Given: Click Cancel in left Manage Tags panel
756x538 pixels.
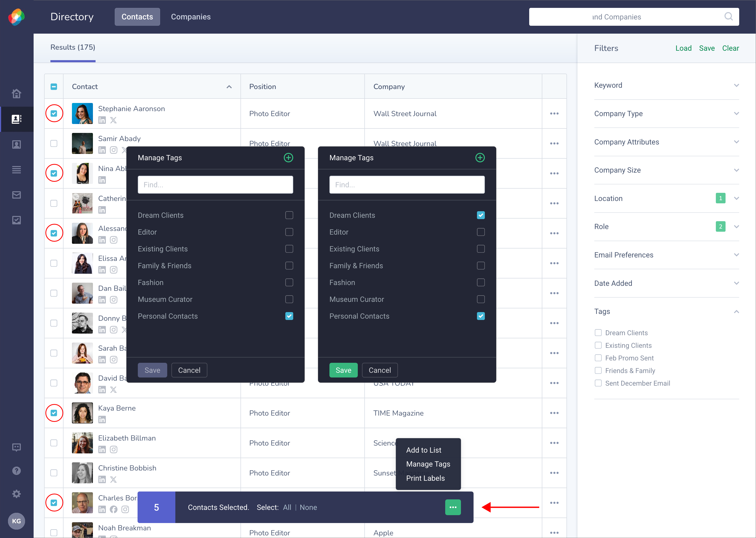Looking at the screenshot, I should tap(189, 370).
